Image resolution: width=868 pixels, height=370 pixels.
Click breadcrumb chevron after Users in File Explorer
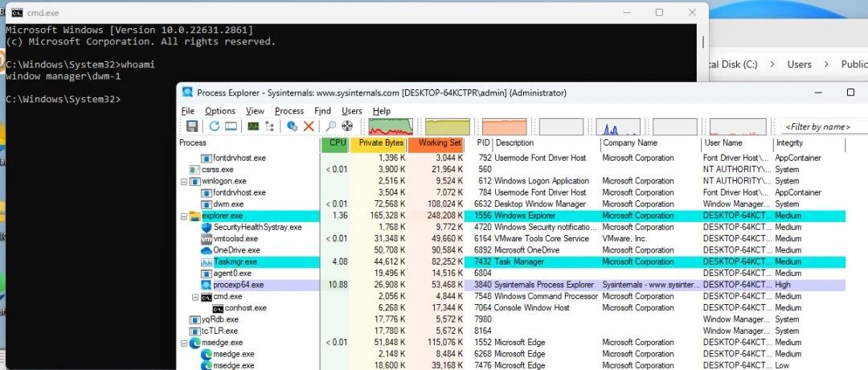[x=826, y=64]
